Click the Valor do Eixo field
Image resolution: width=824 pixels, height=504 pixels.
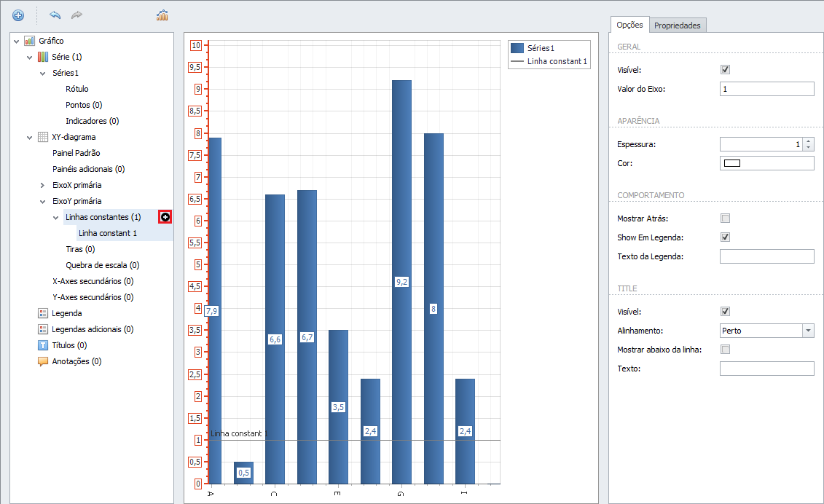[x=766, y=89]
